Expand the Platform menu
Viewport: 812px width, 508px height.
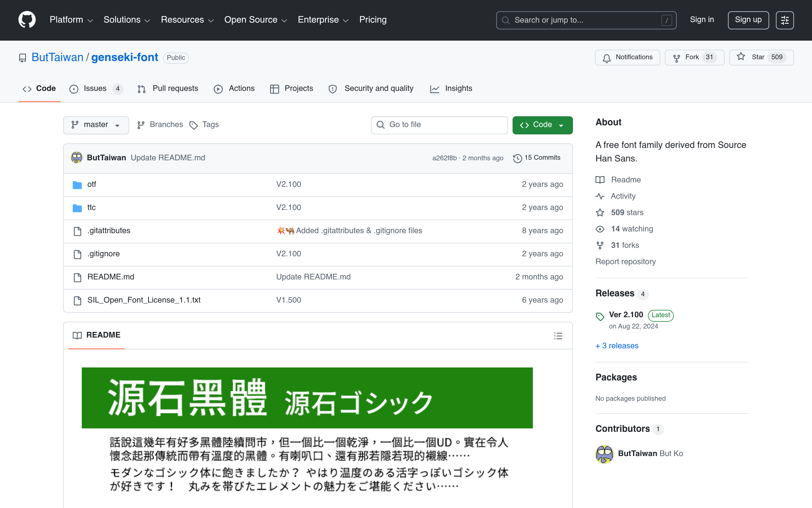tap(71, 20)
